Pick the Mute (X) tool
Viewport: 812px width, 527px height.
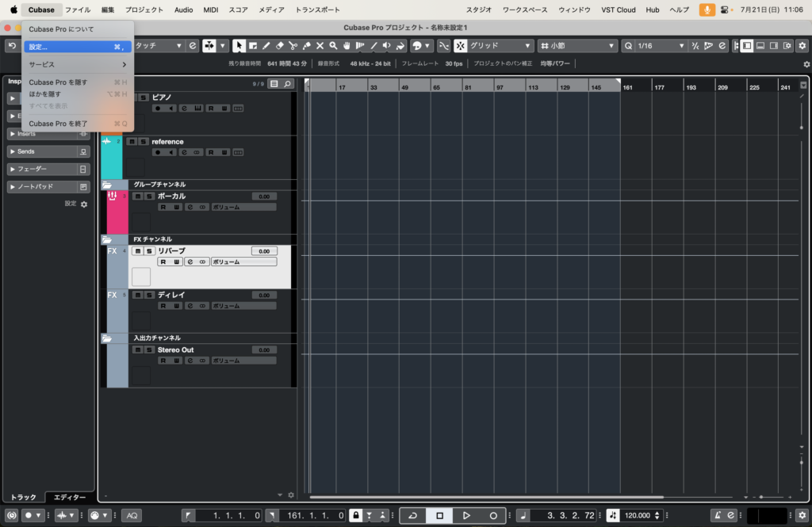tap(320, 46)
